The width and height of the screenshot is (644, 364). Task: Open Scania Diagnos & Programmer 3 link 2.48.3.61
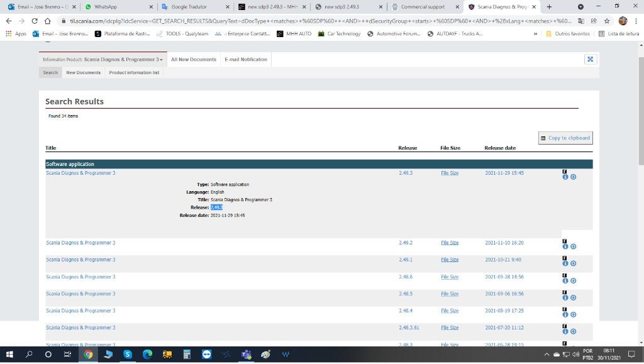tap(80, 328)
